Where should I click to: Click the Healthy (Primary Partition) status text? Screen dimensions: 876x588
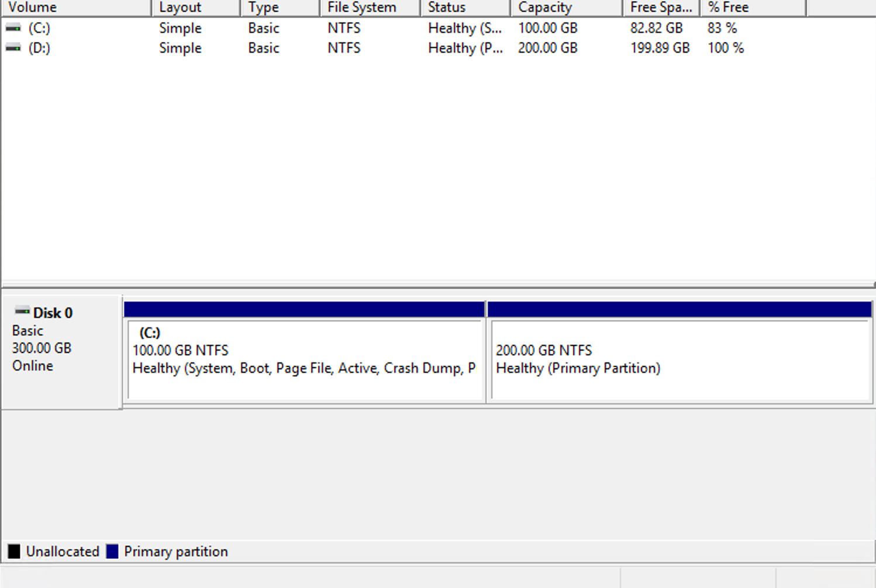pos(578,368)
